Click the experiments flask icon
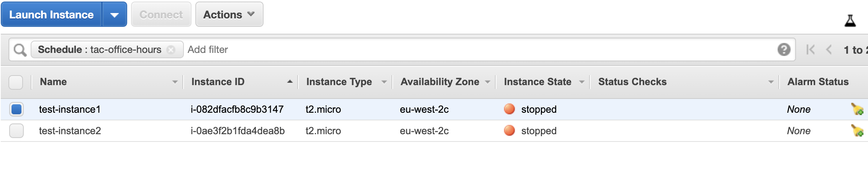868x171 pixels. pos(850,21)
